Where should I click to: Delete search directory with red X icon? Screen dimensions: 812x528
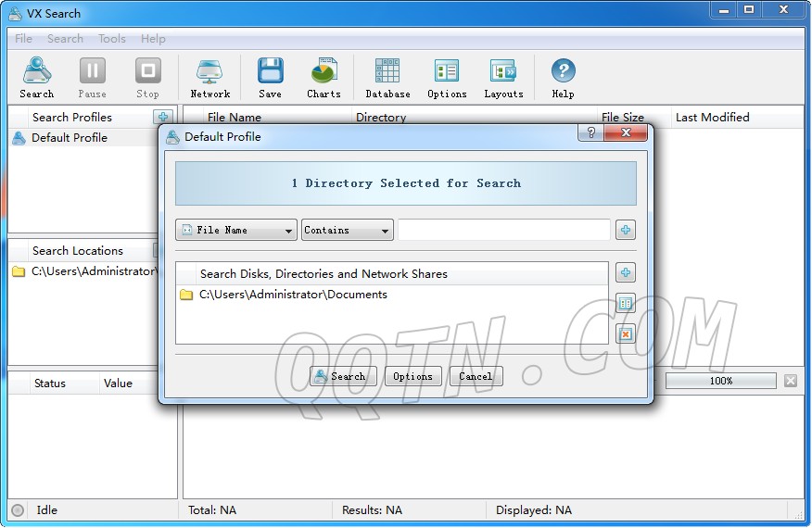tap(626, 333)
